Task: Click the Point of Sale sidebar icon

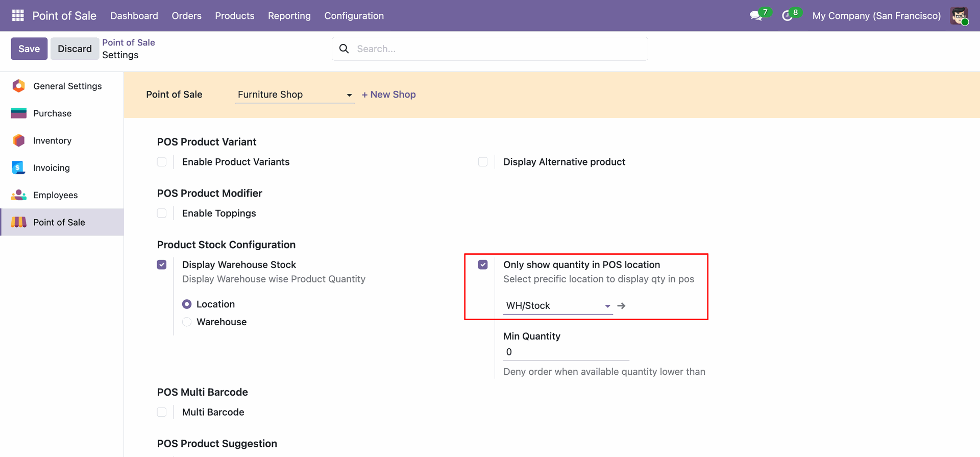Action: pyautogui.click(x=18, y=222)
